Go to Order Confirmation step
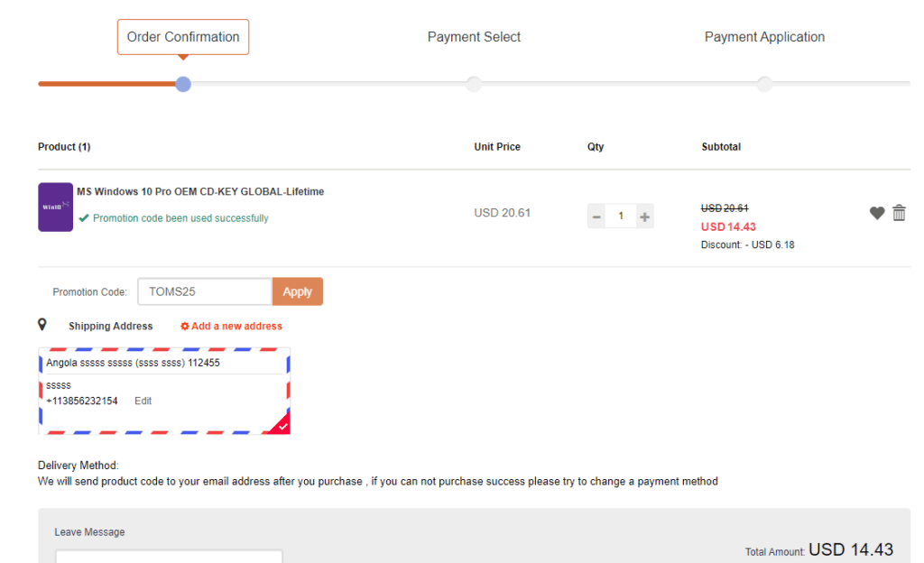924x563 pixels. click(x=183, y=37)
